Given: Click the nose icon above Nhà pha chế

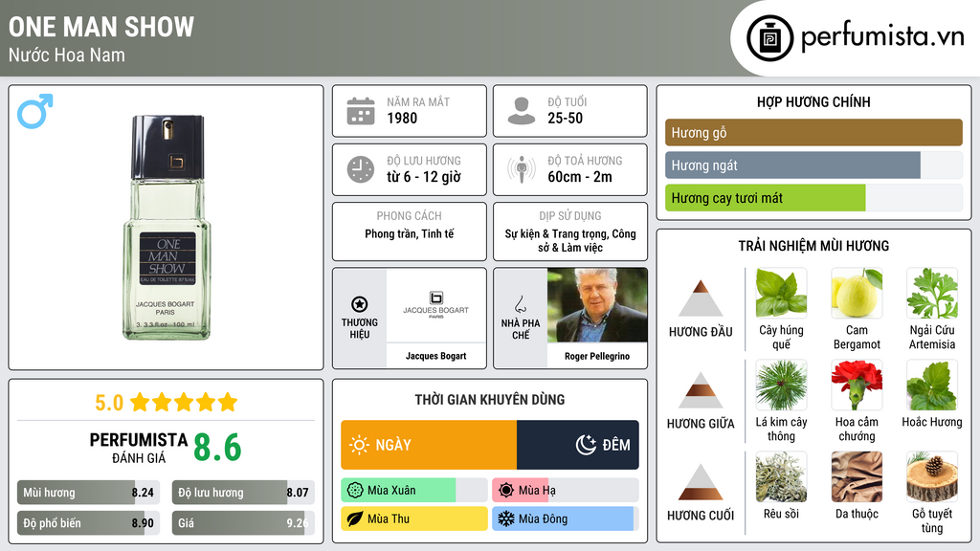Looking at the screenshot, I should tap(520, 304).
